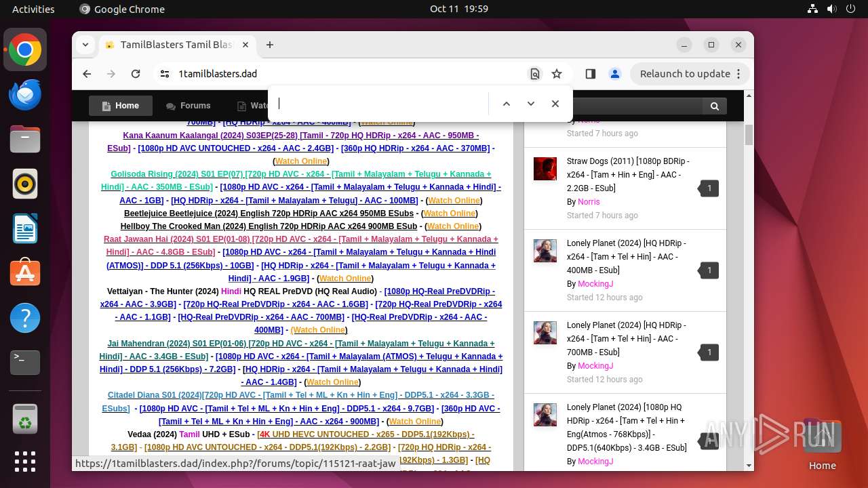Open the search-in-page lens icon in address bar
The image size is (868, 488).
(535, 74)
